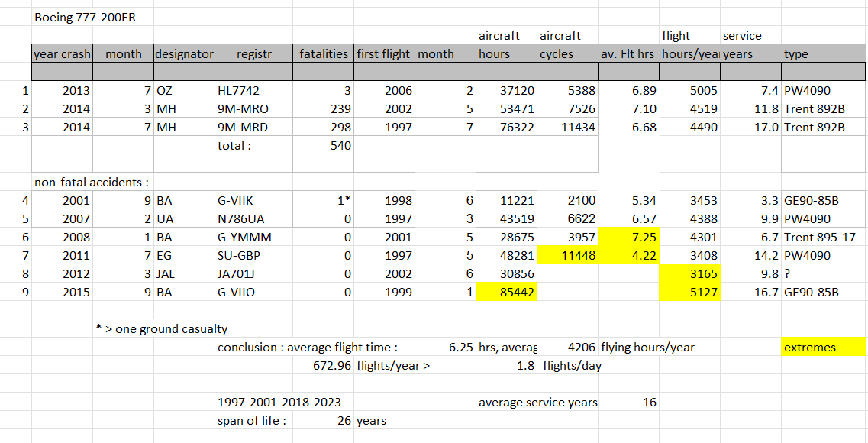Click the 'non-fatal accidents :' label

92,182
